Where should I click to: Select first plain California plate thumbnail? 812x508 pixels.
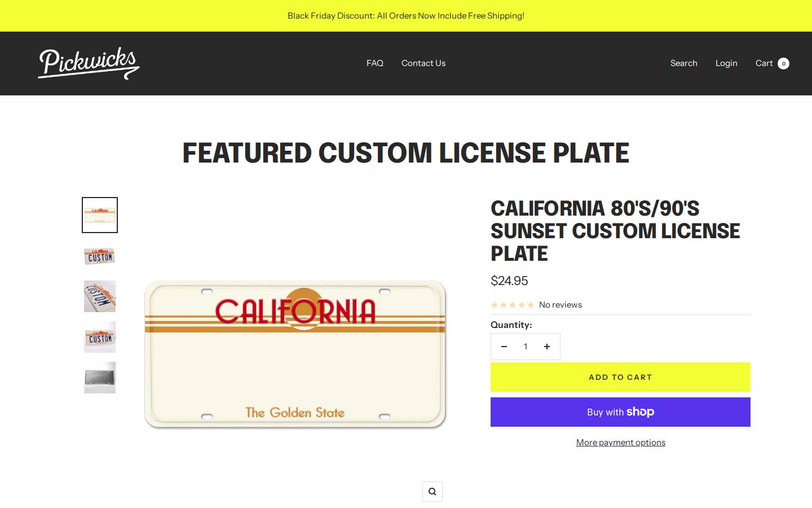100,215
